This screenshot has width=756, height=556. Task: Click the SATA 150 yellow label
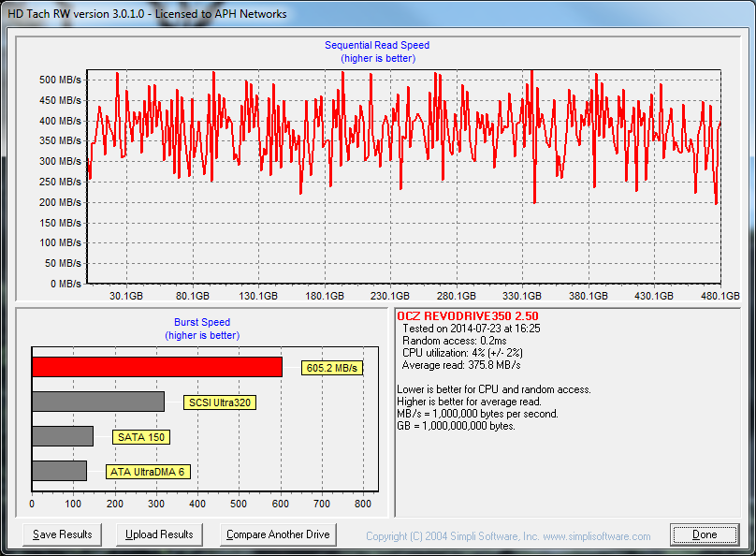[142, 437]
